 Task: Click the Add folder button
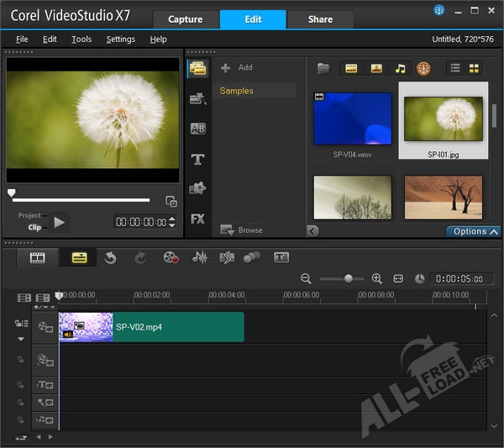[x=236, y=67]
